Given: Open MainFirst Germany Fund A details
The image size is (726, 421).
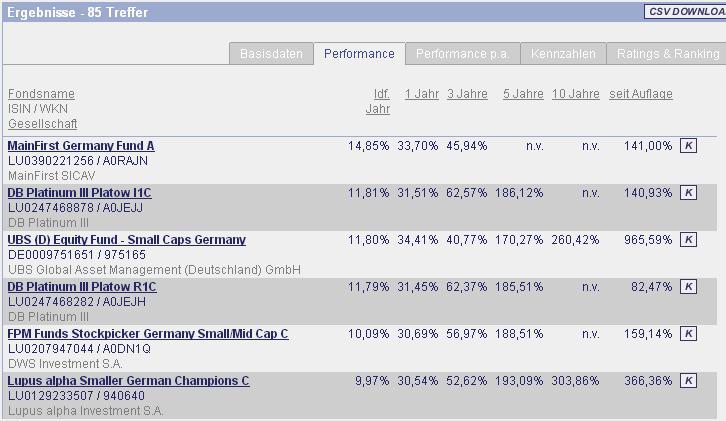Looking at the screenshot, I should point(81,146).
